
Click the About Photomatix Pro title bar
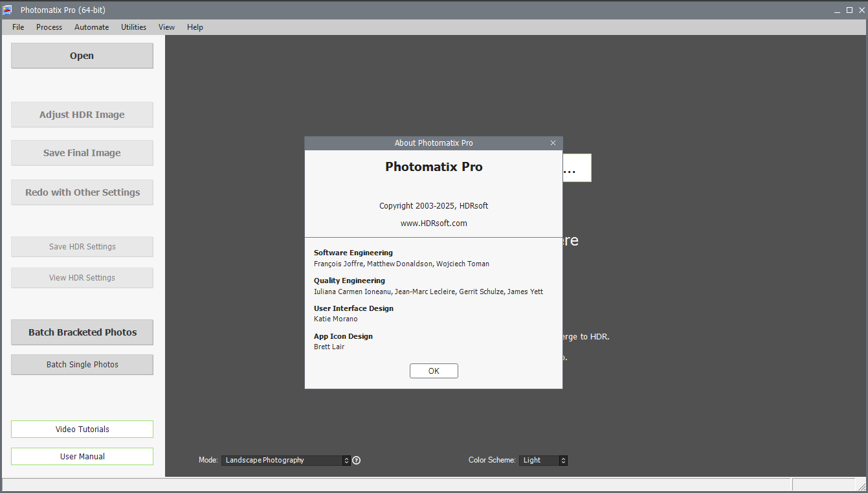click(434, 143)
